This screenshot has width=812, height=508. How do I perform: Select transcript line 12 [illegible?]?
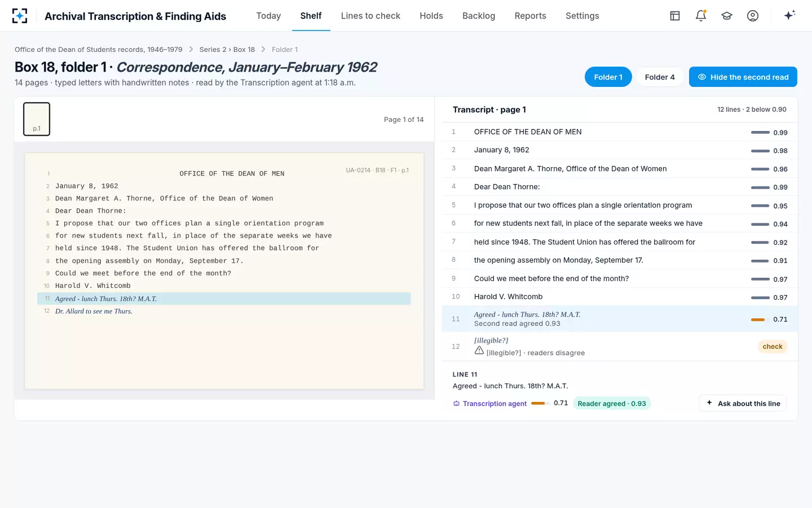click(x=620, y=347)
